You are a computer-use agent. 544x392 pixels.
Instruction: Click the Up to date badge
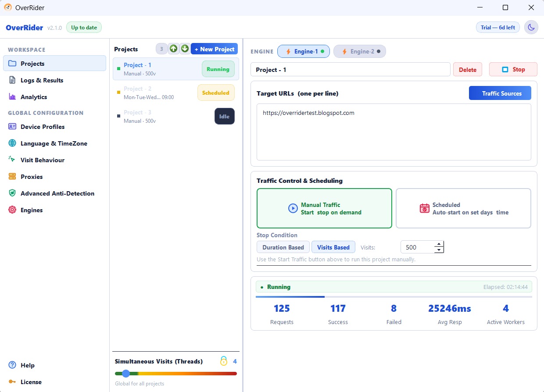[x=84, y=27]
